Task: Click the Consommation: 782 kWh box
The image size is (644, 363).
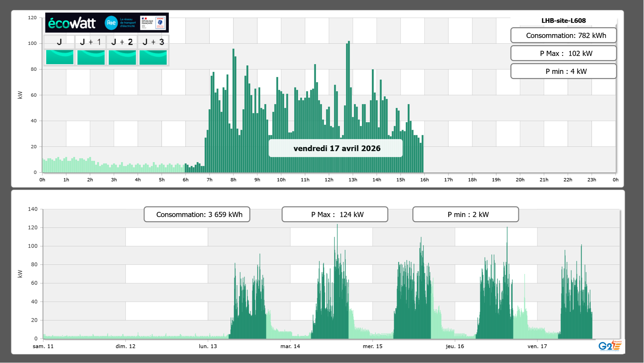Action: coord(563,35)
